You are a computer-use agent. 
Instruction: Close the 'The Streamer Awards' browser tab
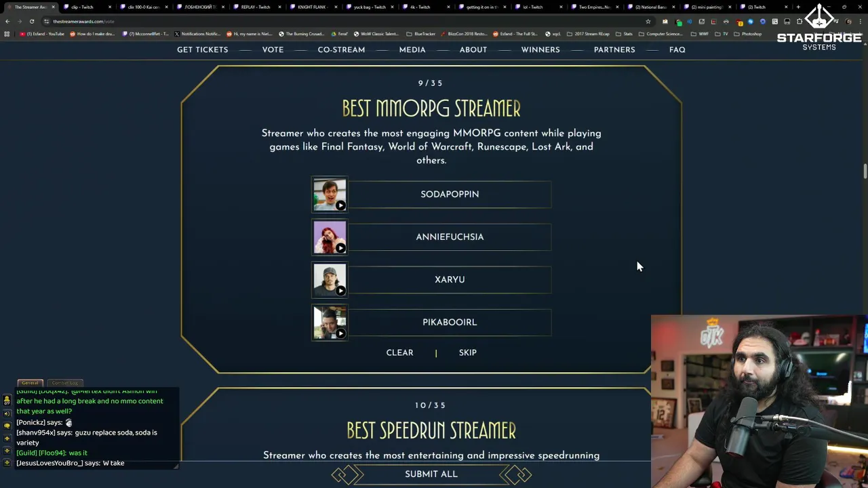(54, 7)
